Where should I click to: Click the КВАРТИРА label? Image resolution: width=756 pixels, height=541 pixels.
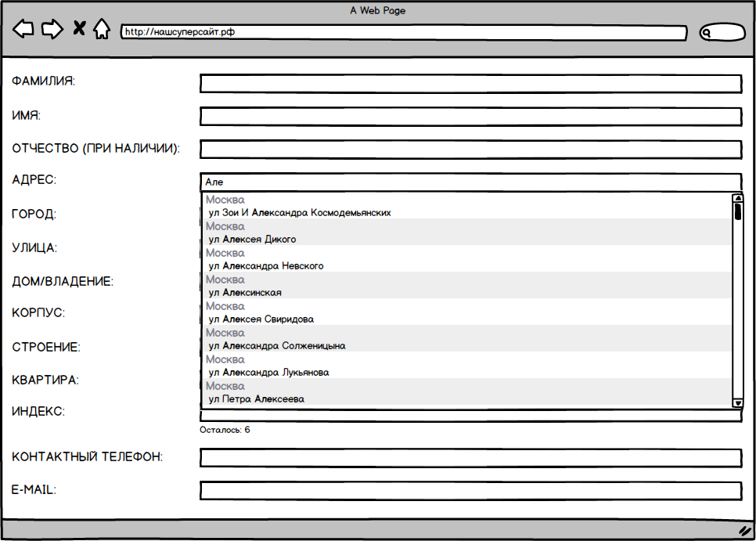tap(45, 380)
